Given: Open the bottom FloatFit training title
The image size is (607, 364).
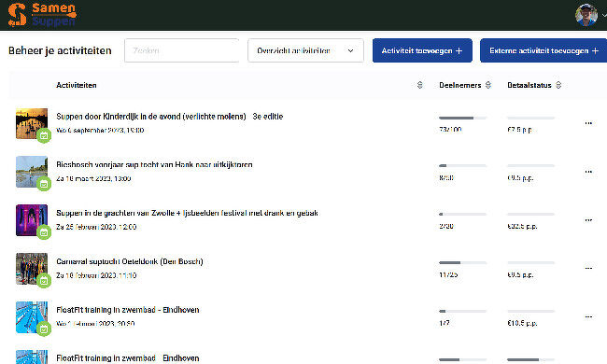Looking at the screenshot, I should pos(128,358).
